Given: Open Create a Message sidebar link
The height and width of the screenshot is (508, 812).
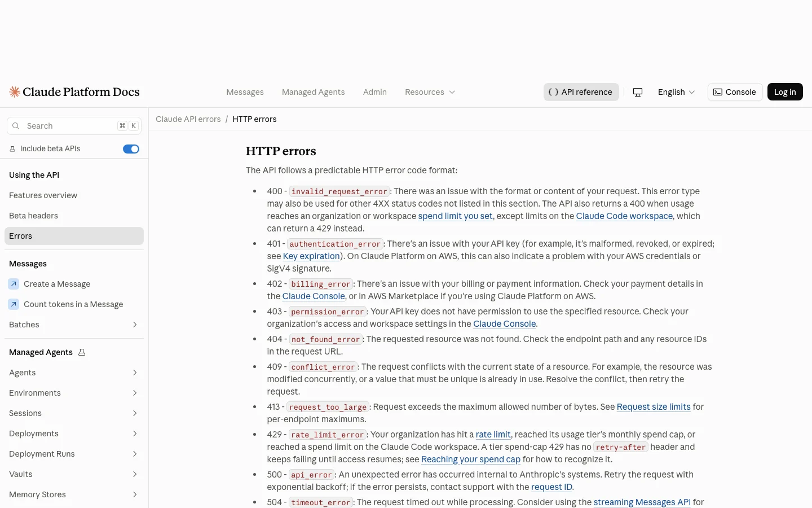Looking at the screenshot, I should (x=74, y=284).
